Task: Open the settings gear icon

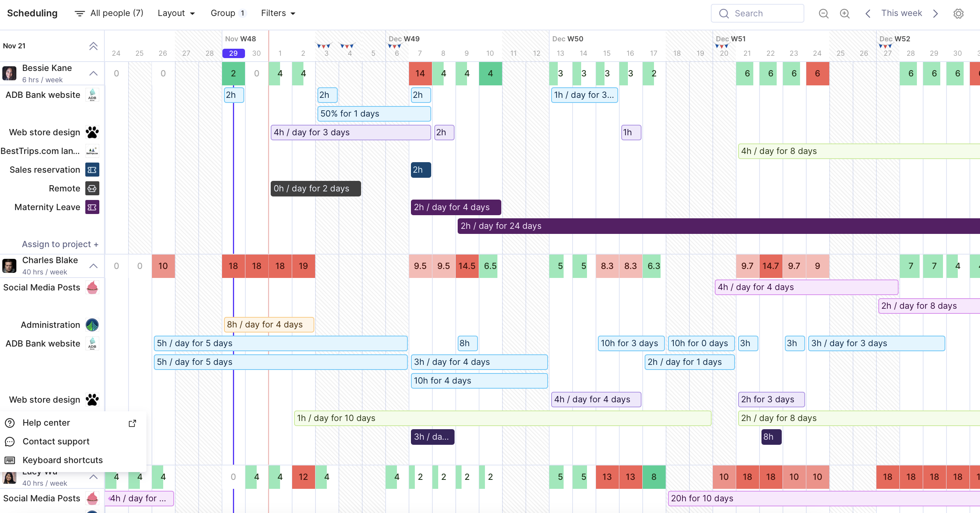Action: [958, 14]
